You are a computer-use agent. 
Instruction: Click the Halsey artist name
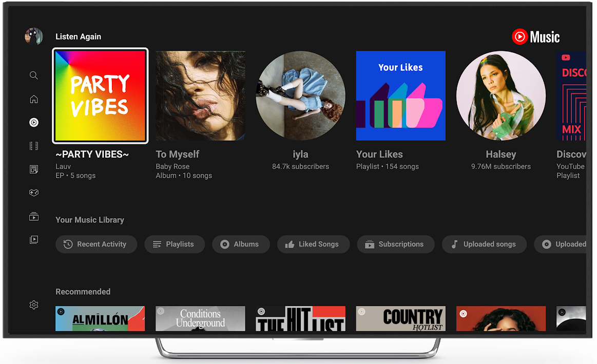click(x=500, y=154)
